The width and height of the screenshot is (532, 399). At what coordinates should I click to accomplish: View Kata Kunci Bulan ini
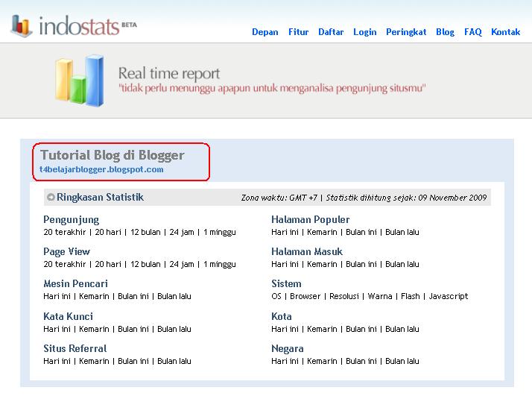tap(133, 329)
